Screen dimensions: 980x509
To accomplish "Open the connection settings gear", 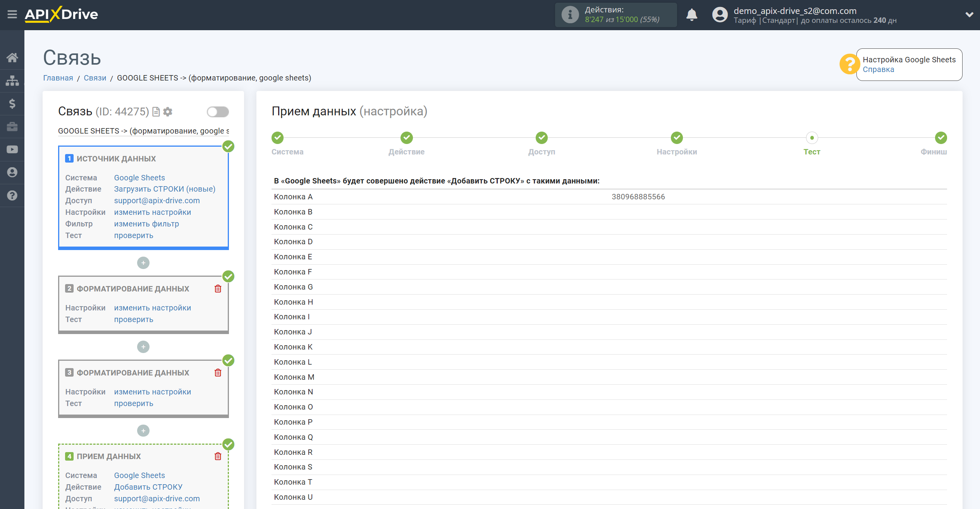I will pos(168,112).
